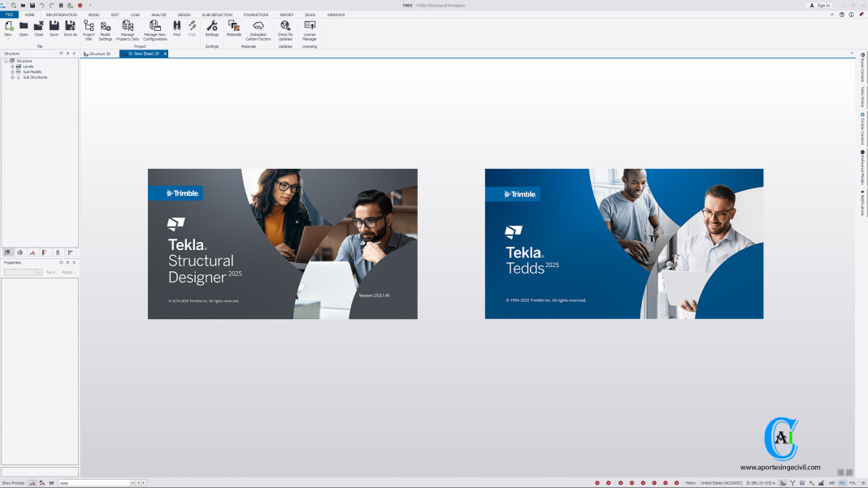Click the Show Process search input field
Screen dimensions: 868x488
coord(94,482)
